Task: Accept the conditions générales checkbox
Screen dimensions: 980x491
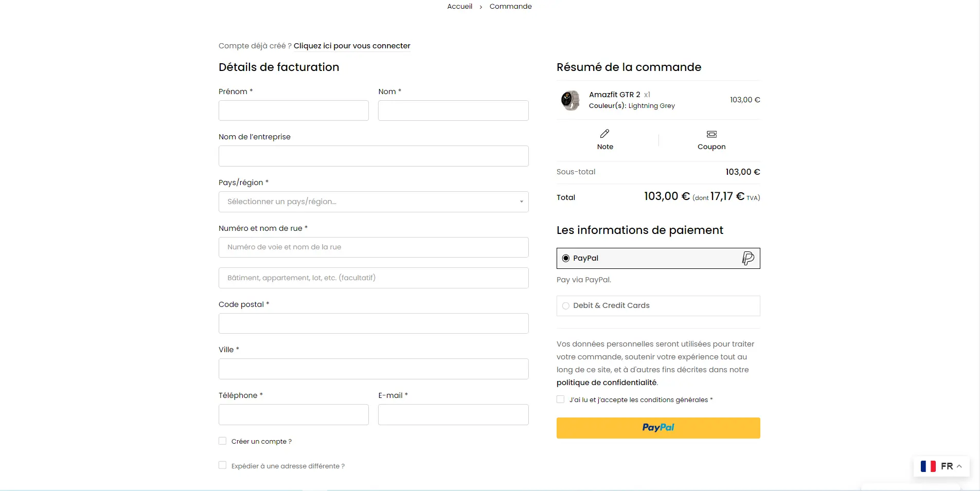Action: tap(560, 399)
